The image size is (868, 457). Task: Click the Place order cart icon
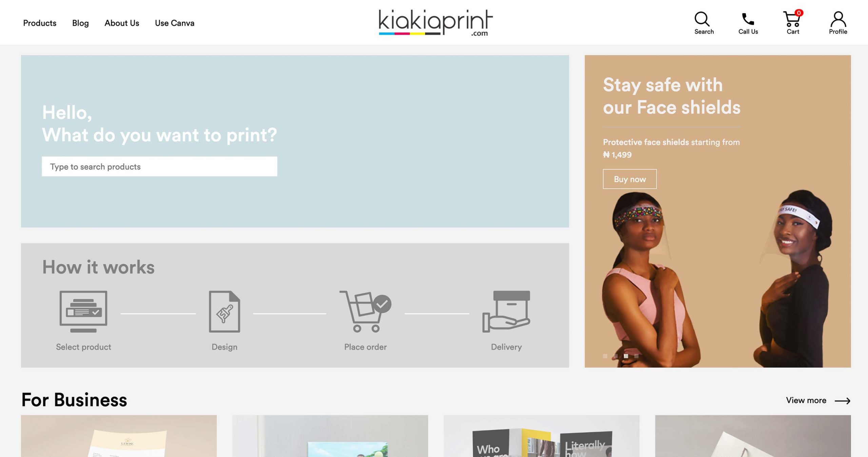tap(366, 311)
